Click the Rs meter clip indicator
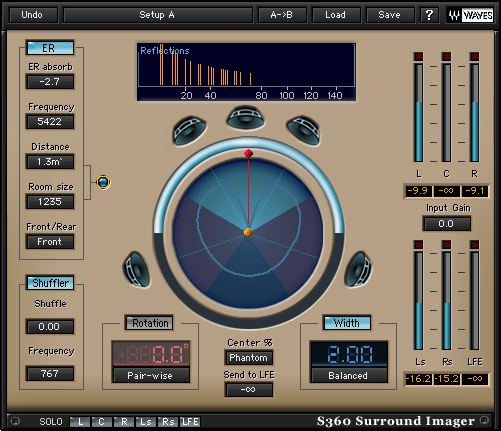The height and width of the screenshot is (431, 501). (446, 244)
